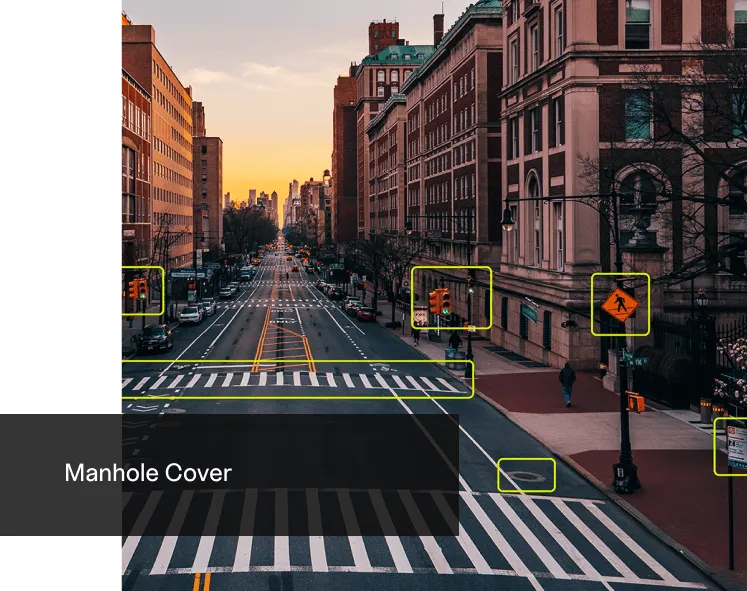Select the boxed traffic light beside the lamp post
The width and height of the screenshot is (747, 591).
pyautogui.click(x=451, y=298)
